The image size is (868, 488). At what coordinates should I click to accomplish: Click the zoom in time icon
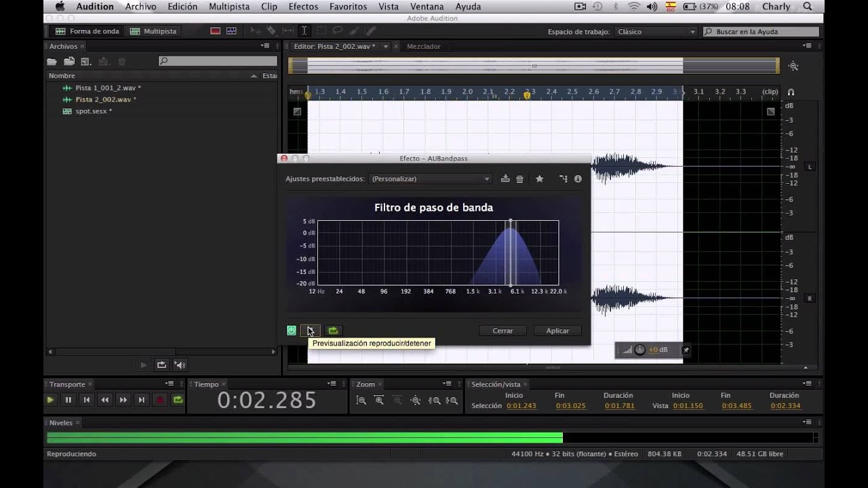pos(379,401)
